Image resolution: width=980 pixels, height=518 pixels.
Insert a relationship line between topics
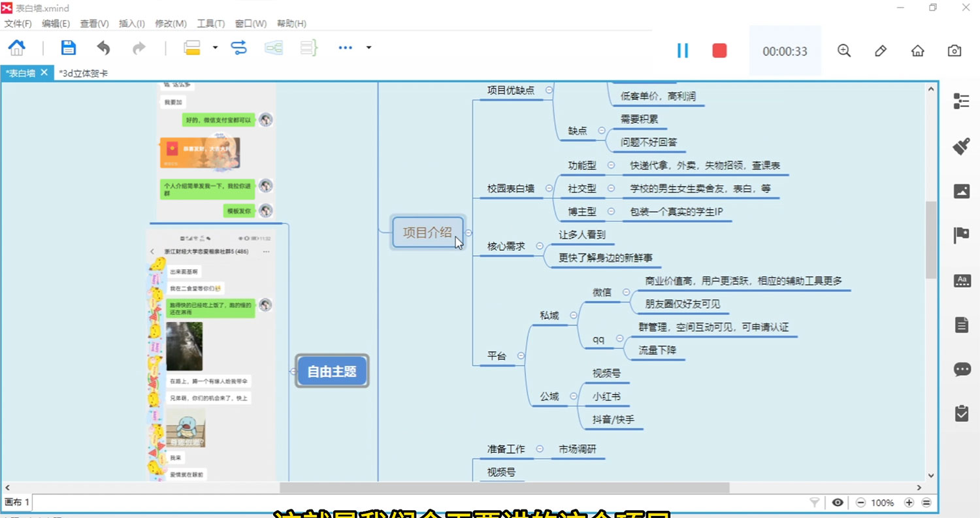(x=239, y=47)
